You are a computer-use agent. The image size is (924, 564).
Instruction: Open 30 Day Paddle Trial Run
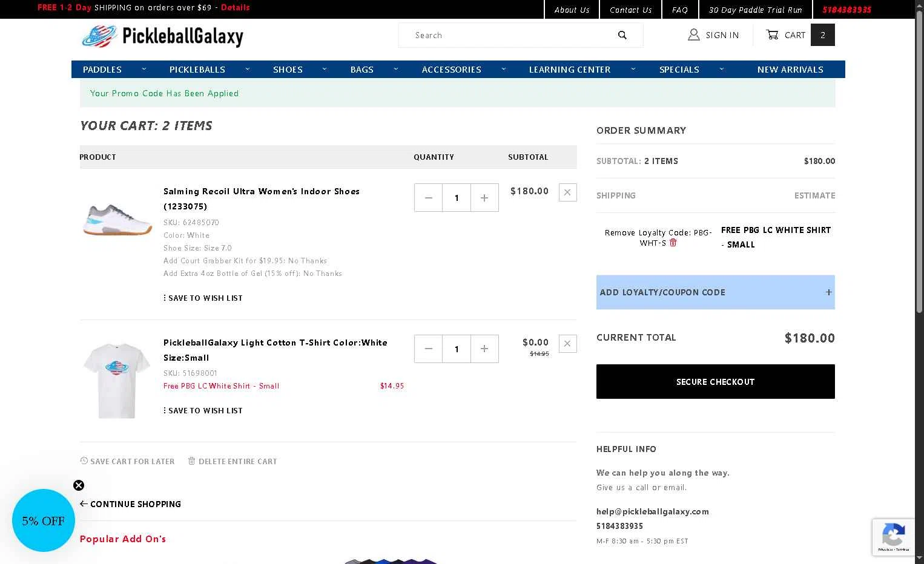755,10
